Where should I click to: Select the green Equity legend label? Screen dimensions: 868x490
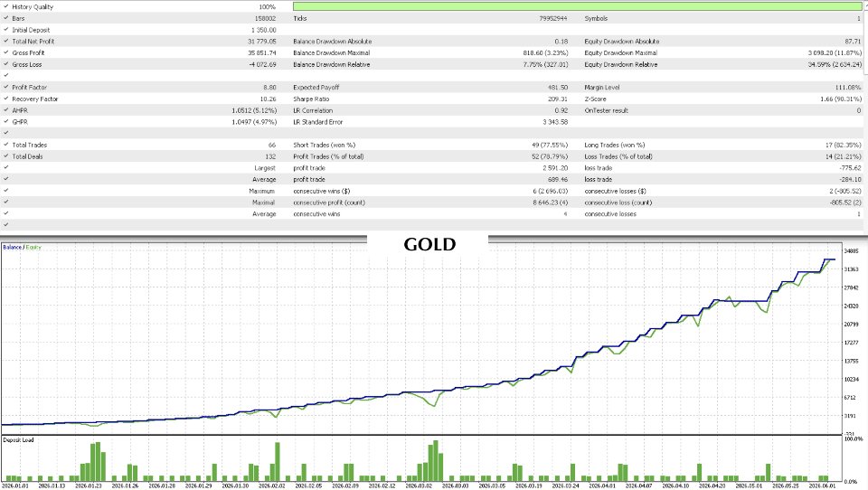(x=33, y=248)
